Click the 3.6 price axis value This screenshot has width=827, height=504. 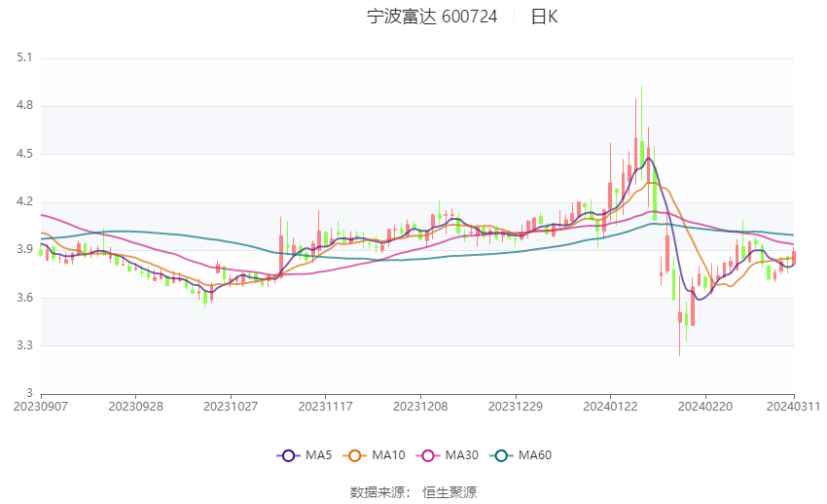24,298
